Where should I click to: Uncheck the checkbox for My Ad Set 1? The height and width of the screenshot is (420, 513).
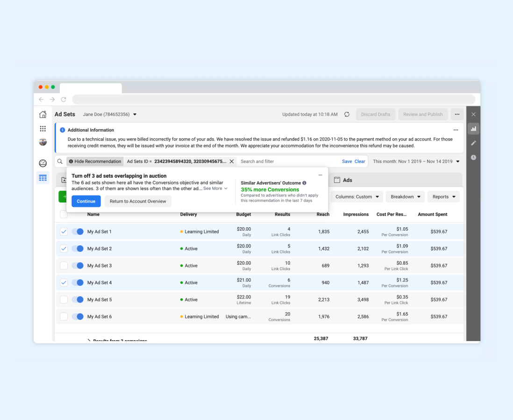(64, 231)
